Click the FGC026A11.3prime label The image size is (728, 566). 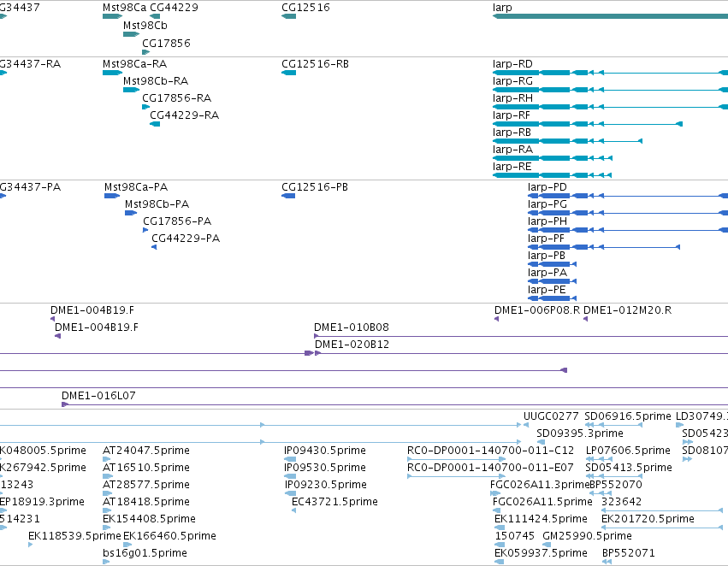point(540,485)
